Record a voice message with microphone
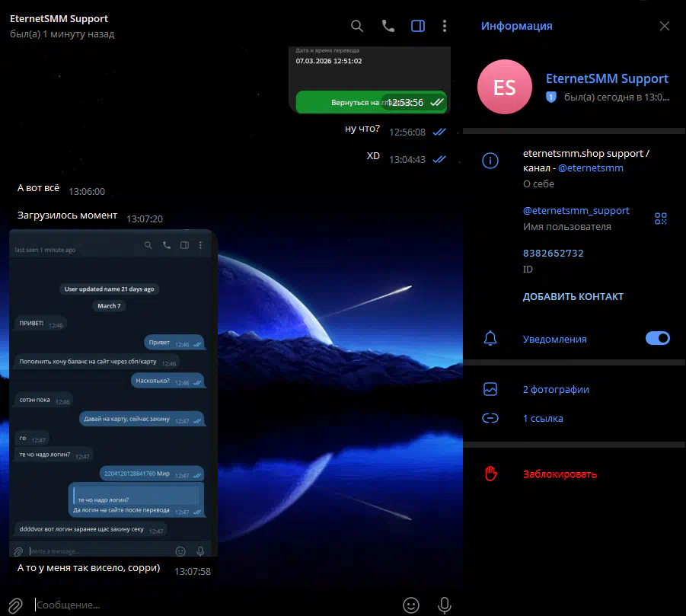The height and width of the screenshot is (616, 686). (445, 605)
